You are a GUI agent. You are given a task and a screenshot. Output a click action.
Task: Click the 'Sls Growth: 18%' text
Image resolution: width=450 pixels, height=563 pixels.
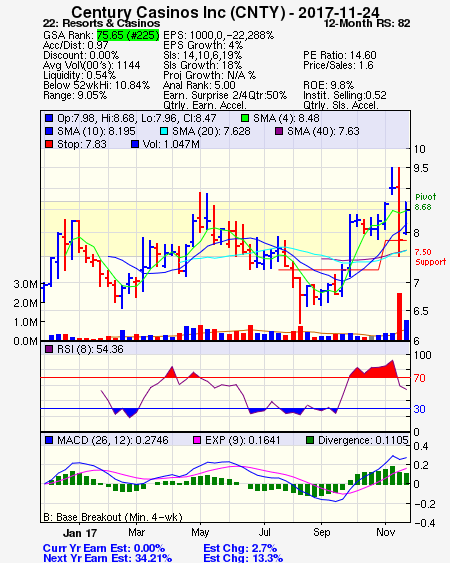[x=202, y=65]
